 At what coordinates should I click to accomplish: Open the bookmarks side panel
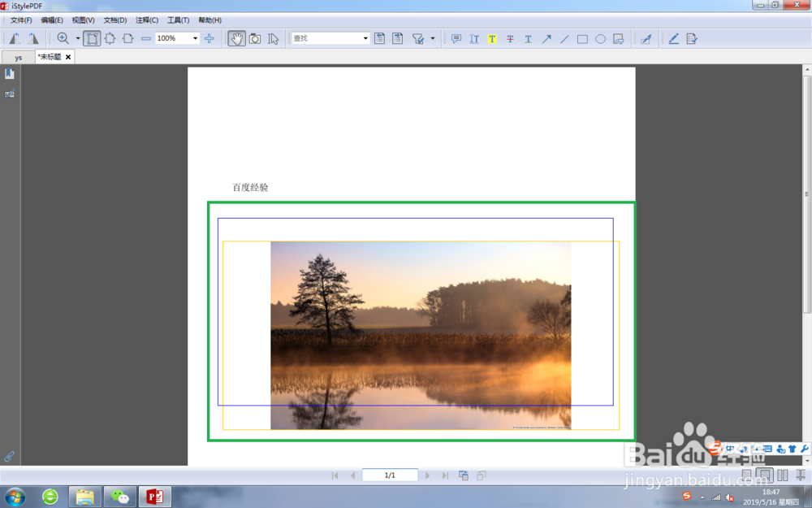[9, 74]
